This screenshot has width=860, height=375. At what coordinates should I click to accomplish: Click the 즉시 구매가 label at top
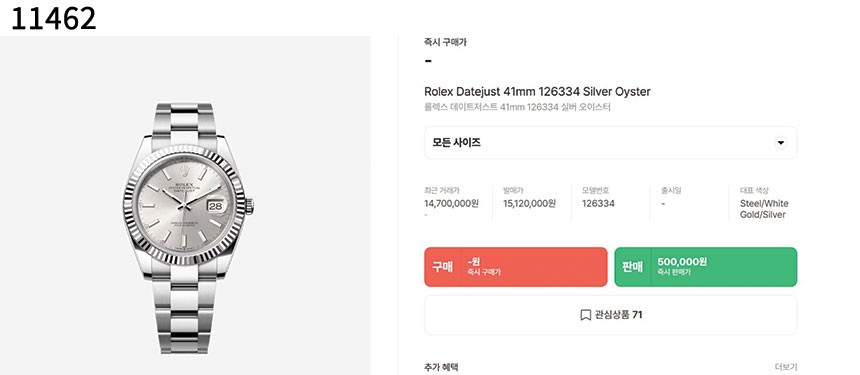point(445,42)
